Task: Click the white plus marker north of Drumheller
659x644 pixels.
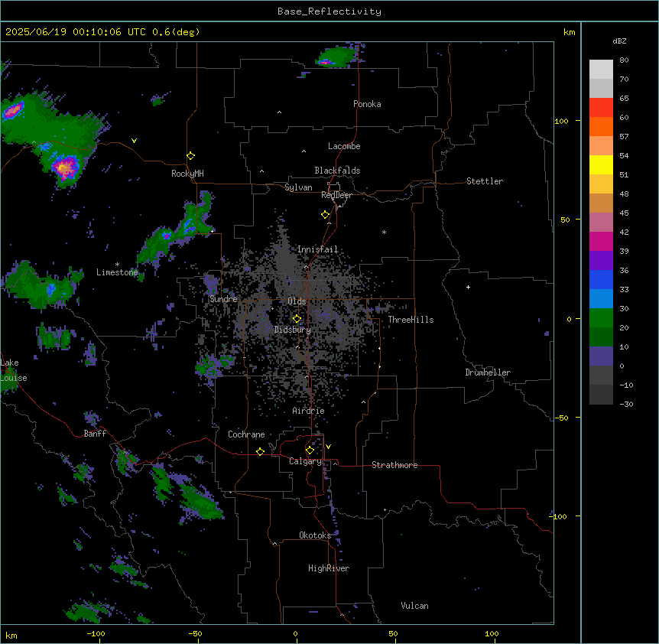Action: 468,287
